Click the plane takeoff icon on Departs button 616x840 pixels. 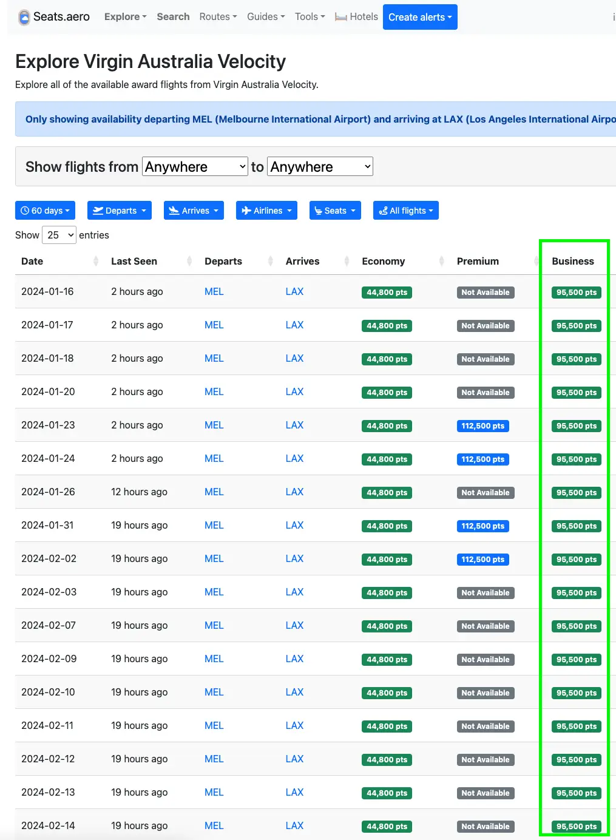(98, 211)
